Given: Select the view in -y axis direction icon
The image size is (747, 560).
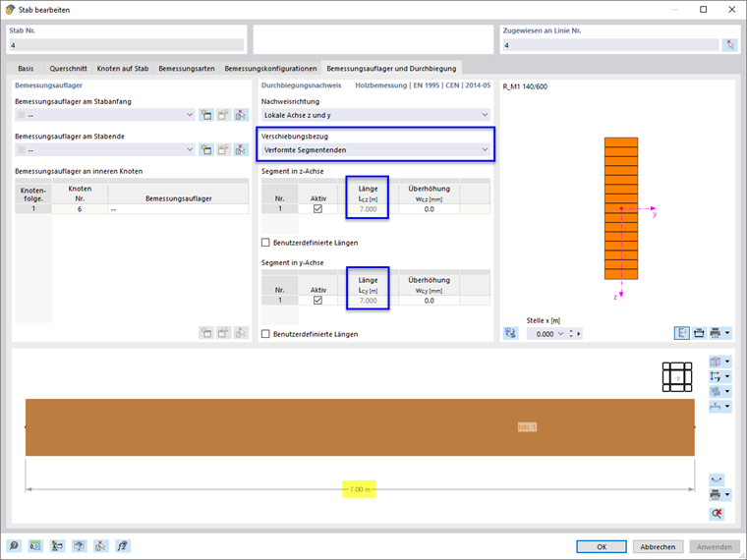Looking at the screenshot, I should [x=716, y=376].
